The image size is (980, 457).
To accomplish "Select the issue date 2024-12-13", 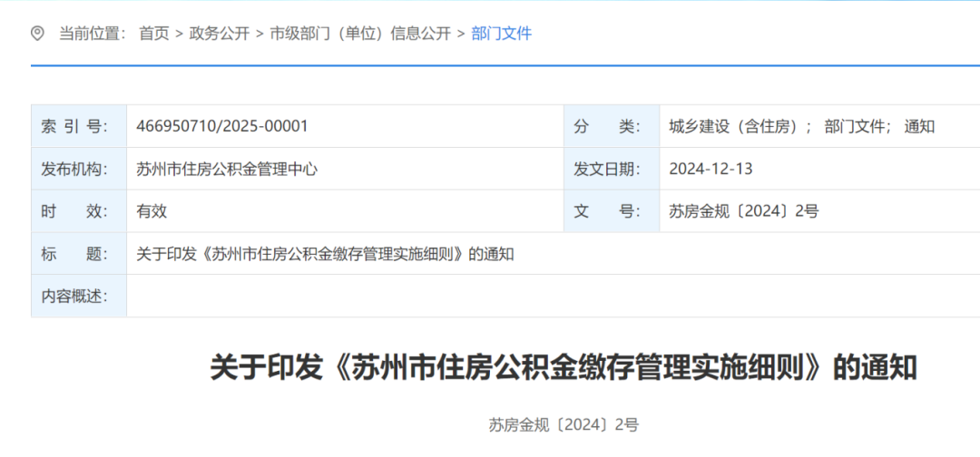I will pyautogui.click(x=710, y=169).
